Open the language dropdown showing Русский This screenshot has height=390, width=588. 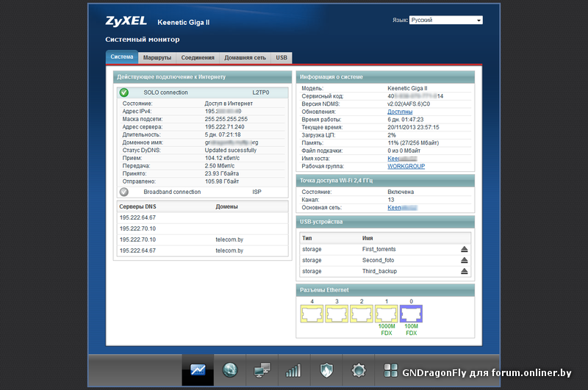tap(446, 21)
